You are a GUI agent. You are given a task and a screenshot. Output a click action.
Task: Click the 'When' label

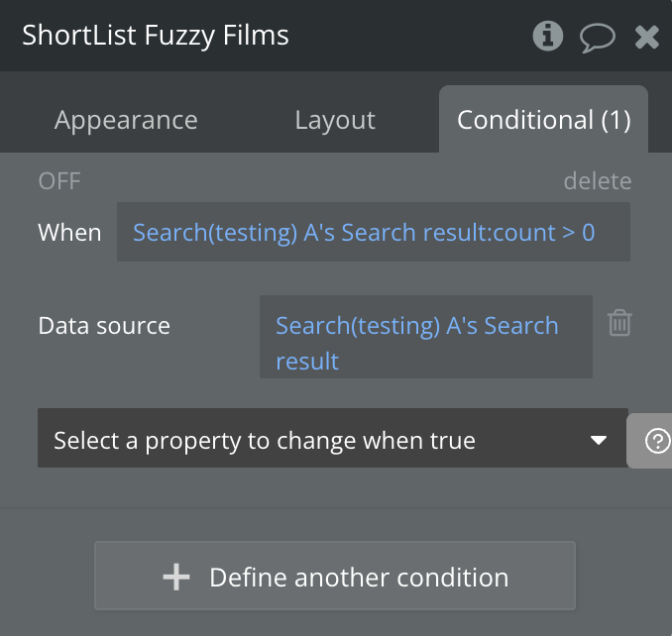69,233
